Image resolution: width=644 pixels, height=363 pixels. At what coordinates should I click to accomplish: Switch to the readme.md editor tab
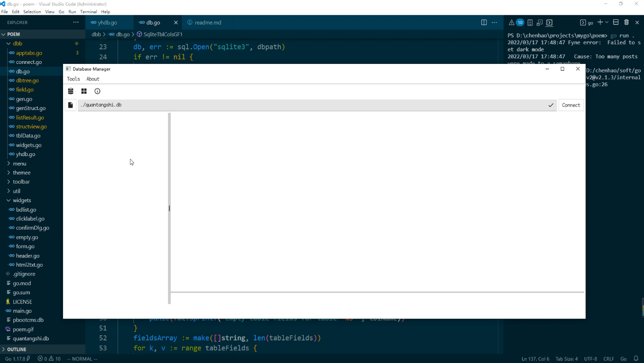pos(208,22)
